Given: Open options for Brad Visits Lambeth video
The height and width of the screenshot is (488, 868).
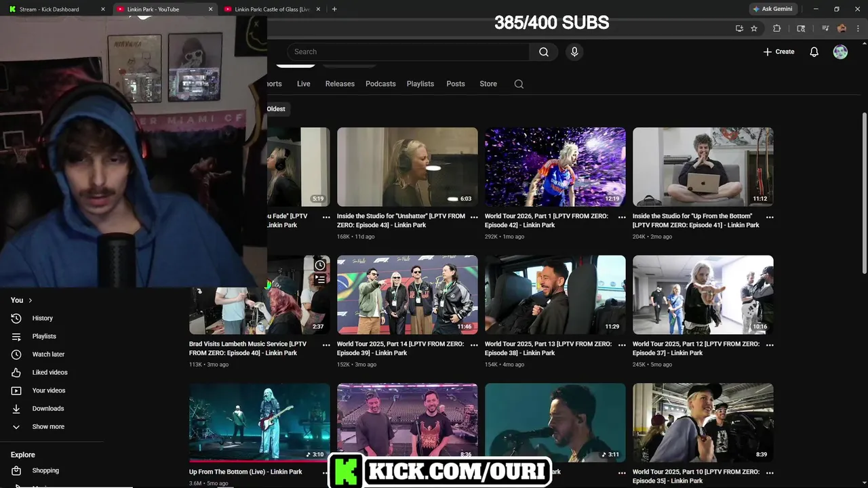Looking at the screenshot, I should tap(326, 345).
